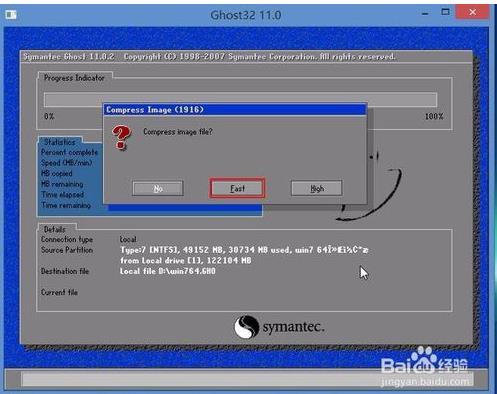This screenshot has width=497, height=394.
Task: Minimize the Ghost32 window
Action: 425,13
